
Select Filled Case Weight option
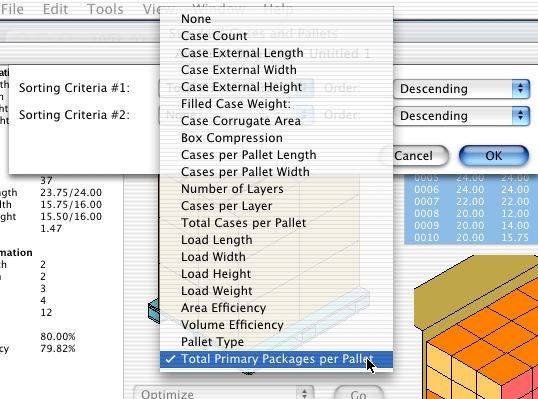point(276,104)
